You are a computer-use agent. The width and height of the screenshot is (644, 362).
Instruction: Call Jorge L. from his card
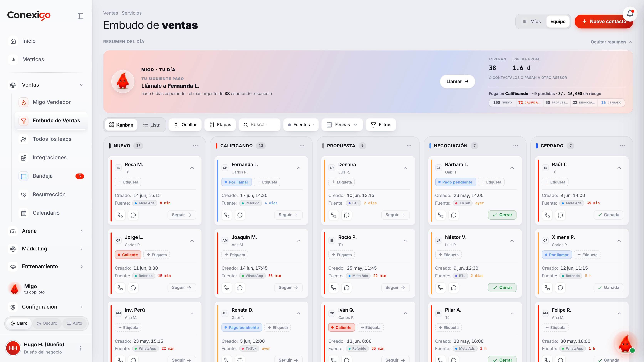(120, 288)
